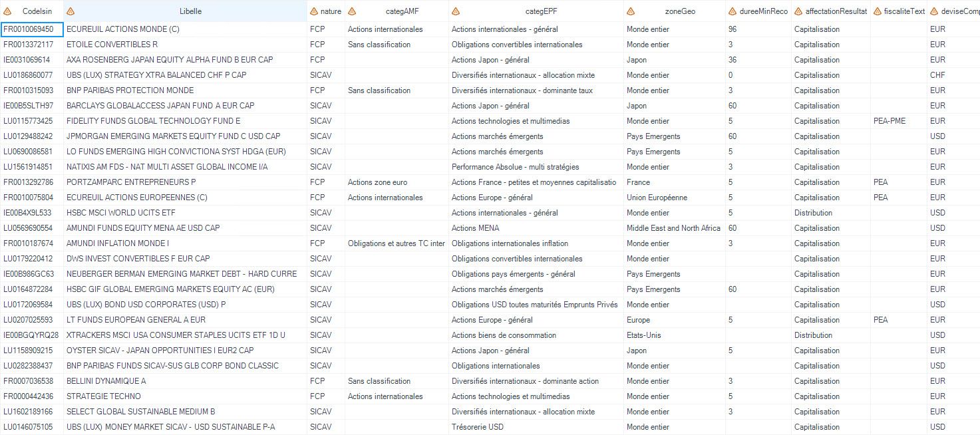The height and width of the screenshot is (435, 980).
Task: Select the CHF currency cell
Action: (953, 75)
